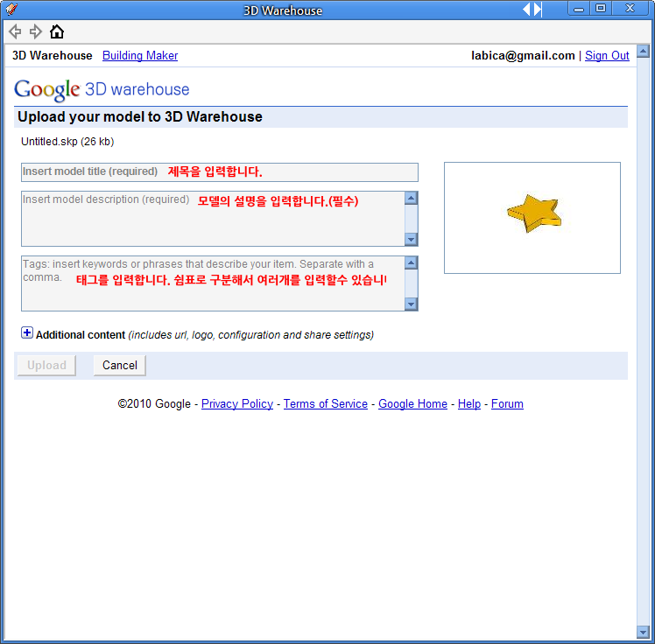Go forward with the right arrow icon
Image resolution: width=655 pixels, height=644 pixels.
(36, 31)
